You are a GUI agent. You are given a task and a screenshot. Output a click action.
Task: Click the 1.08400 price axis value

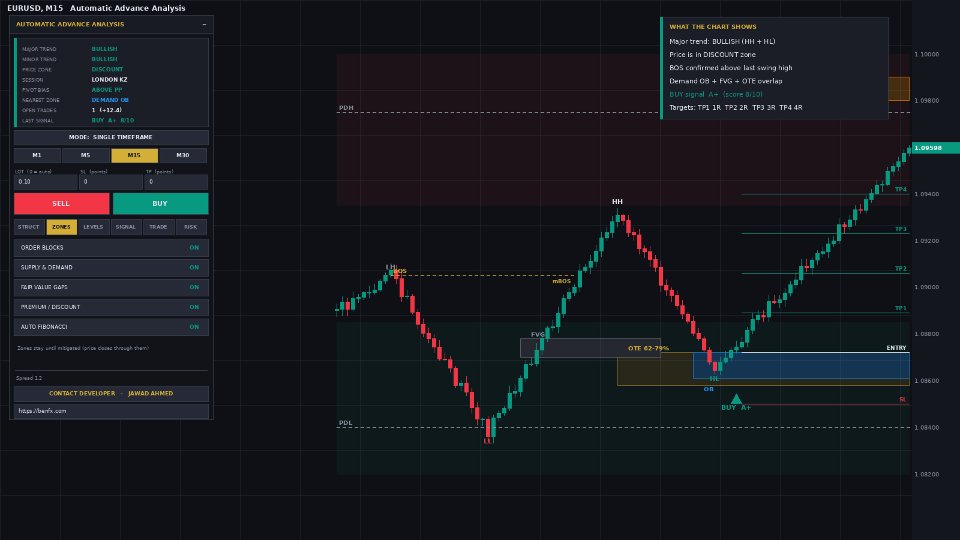(x=926, y=427)
